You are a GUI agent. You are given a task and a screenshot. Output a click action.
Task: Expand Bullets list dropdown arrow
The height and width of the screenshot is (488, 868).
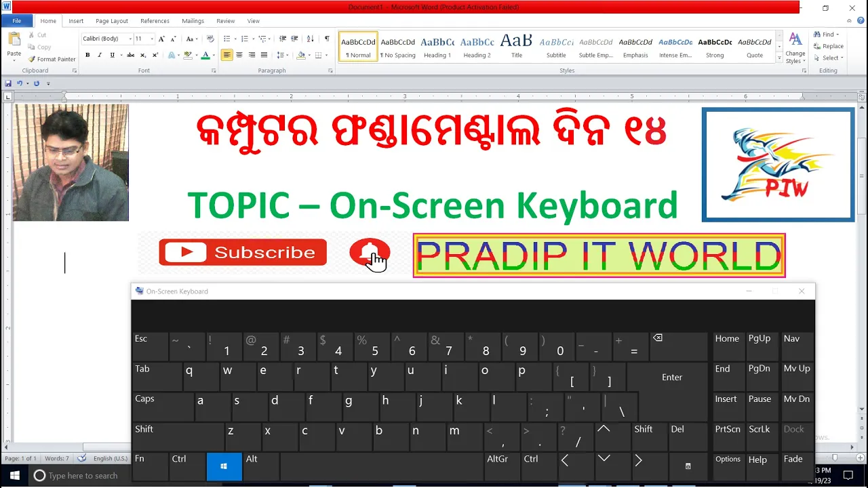(x=235, y=39)
